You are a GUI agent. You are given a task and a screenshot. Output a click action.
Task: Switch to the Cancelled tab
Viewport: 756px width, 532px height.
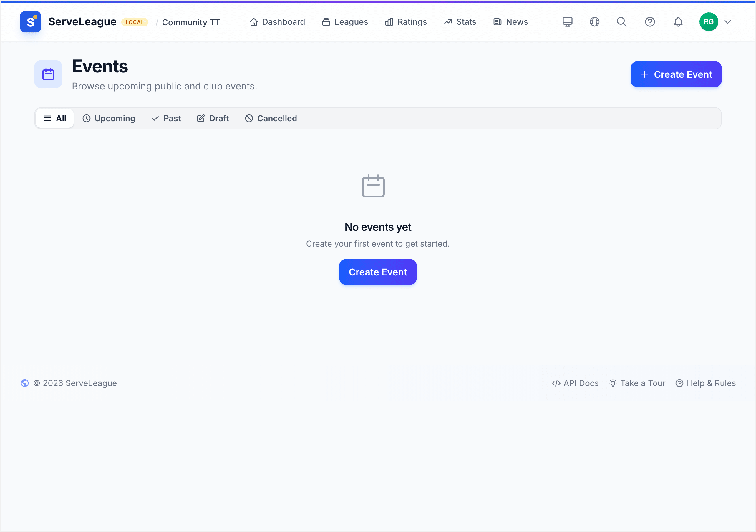(x=271, y=118)
